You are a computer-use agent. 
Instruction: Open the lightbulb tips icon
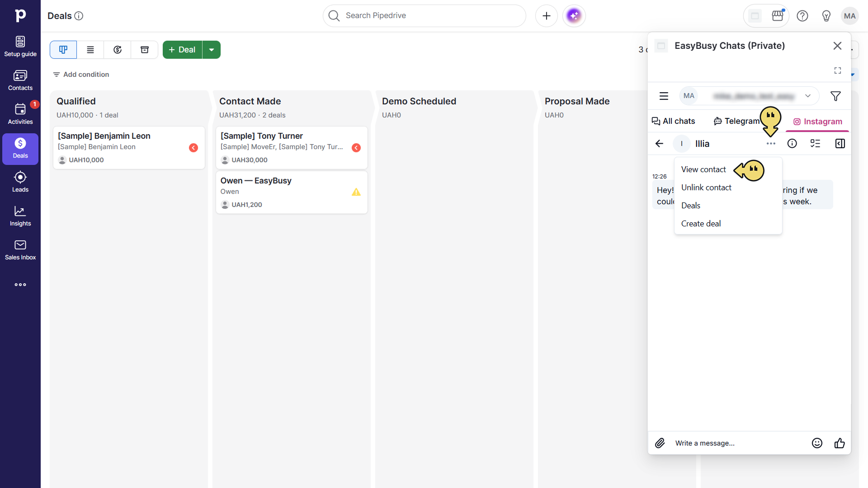(x=826, y=16)
